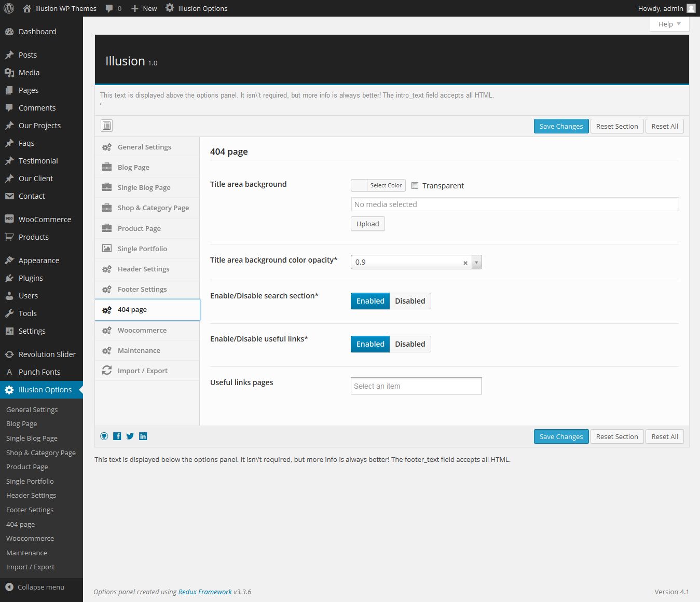The image size is (700, 602).
Task: Click the No media selected field
Action: (515, 204)
